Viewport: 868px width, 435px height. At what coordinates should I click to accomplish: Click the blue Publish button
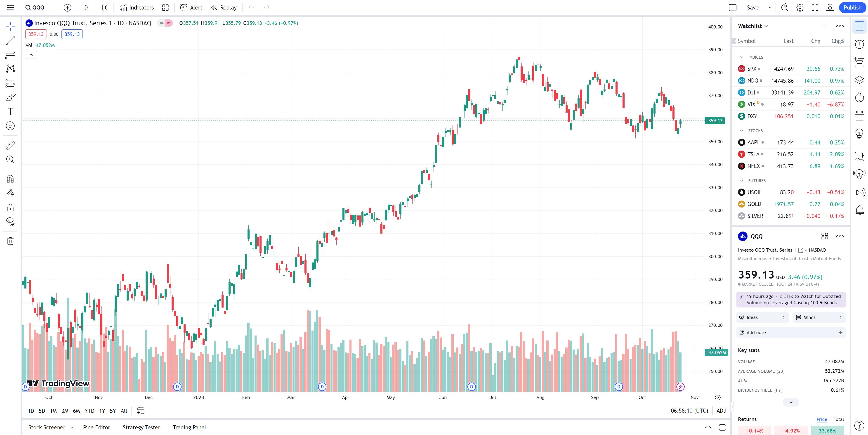[852, 7]
